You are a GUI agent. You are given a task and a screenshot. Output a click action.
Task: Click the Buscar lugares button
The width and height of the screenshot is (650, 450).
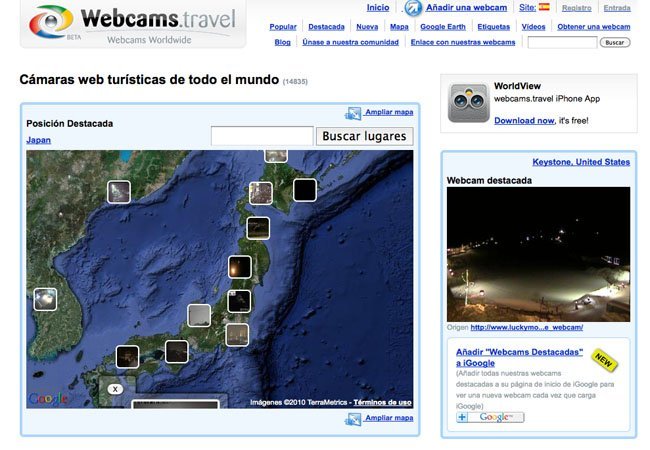364,136
